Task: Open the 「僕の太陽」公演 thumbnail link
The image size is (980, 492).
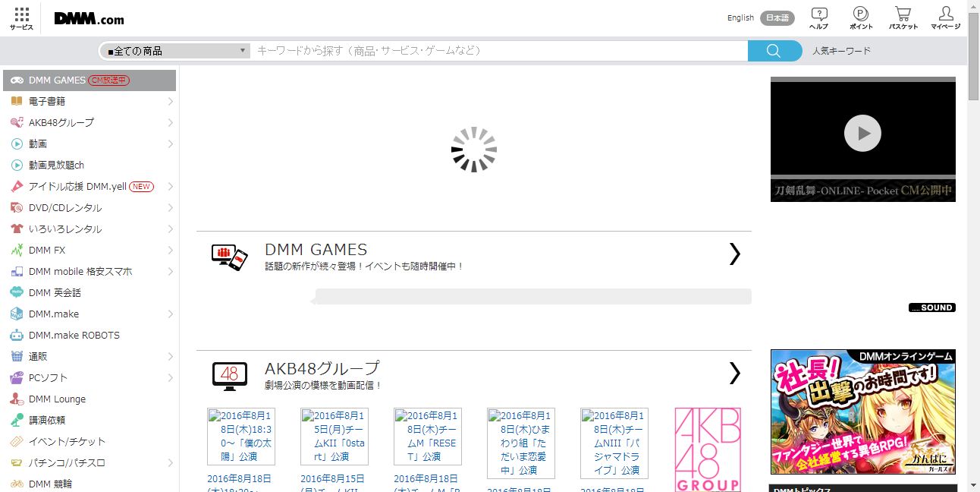Action: tap(241, 437)
